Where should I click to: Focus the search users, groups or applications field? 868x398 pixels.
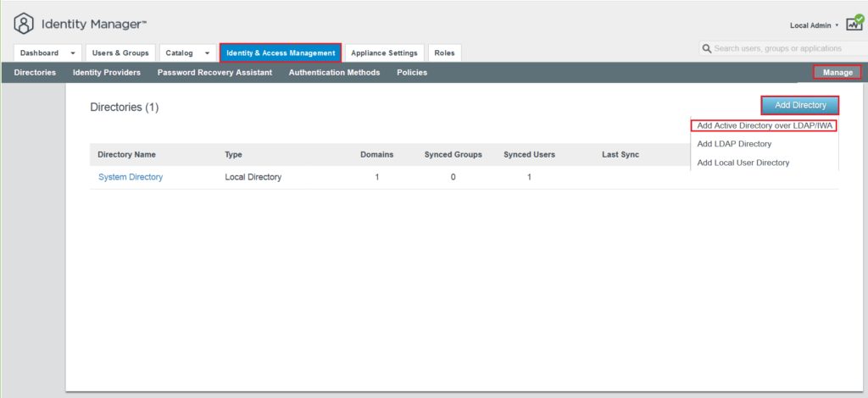point(783,48)
